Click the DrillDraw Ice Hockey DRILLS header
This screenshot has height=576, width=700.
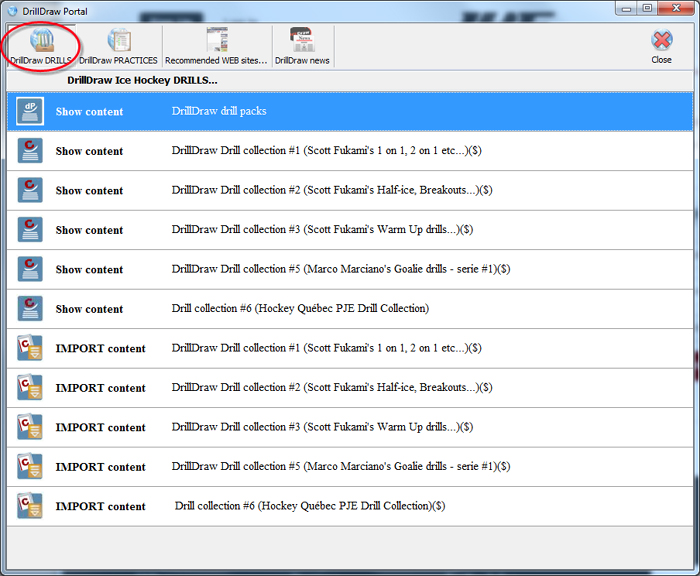[x=142, y=80]
